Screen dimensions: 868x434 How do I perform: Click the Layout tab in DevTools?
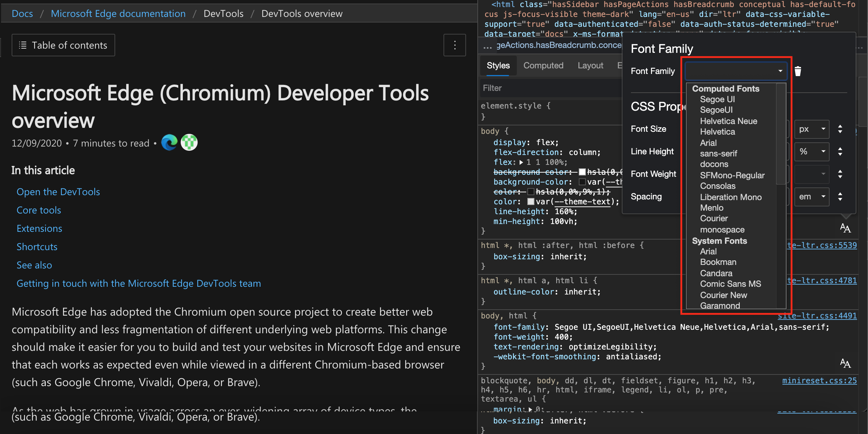pyautogui.click(x=590, y=66)
